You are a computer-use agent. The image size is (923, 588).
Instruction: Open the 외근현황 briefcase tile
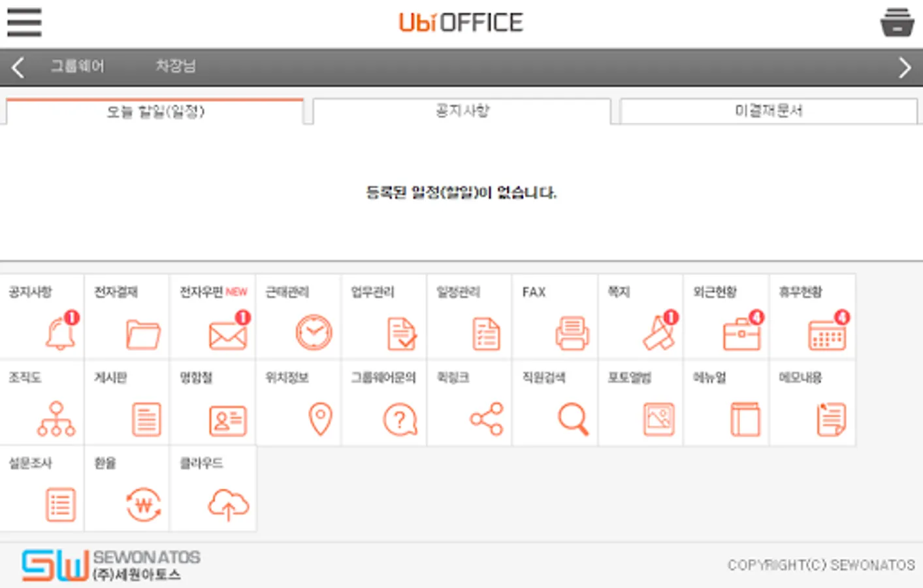coord(726,316)
